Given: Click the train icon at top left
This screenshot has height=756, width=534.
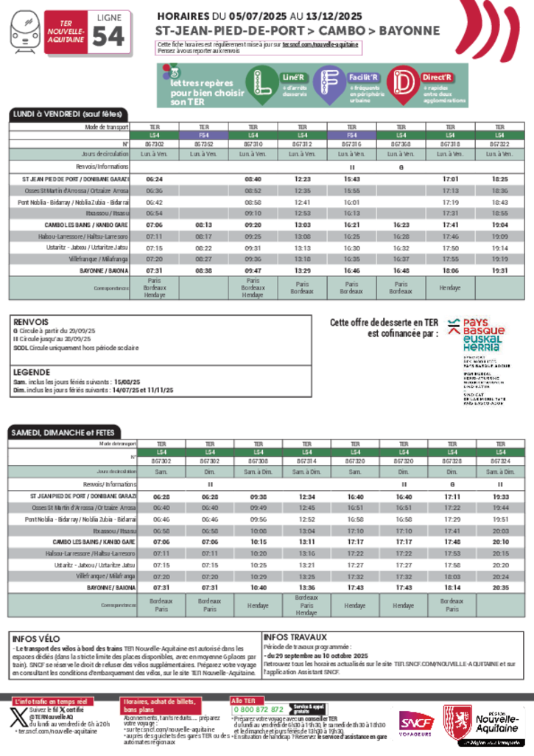Looking at the screenshot, I should (26, 32).
